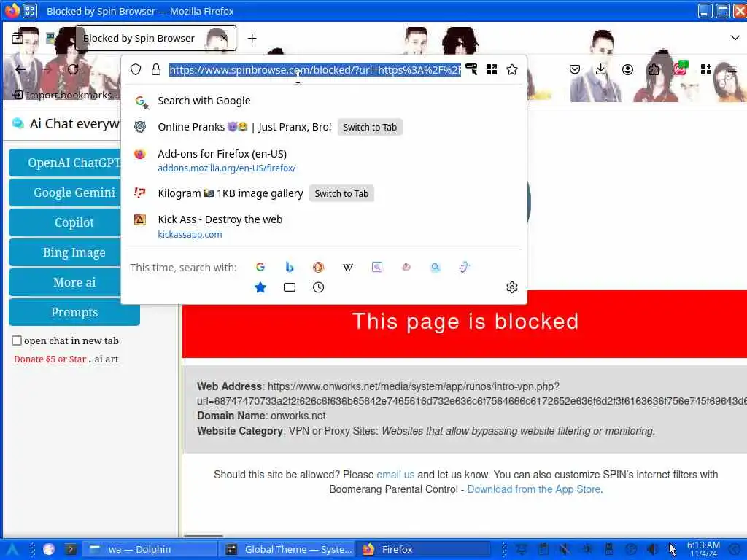This screenshot has width=747, height=560.
Task: Click the This page is blocked heading
Action: point(465,322)
